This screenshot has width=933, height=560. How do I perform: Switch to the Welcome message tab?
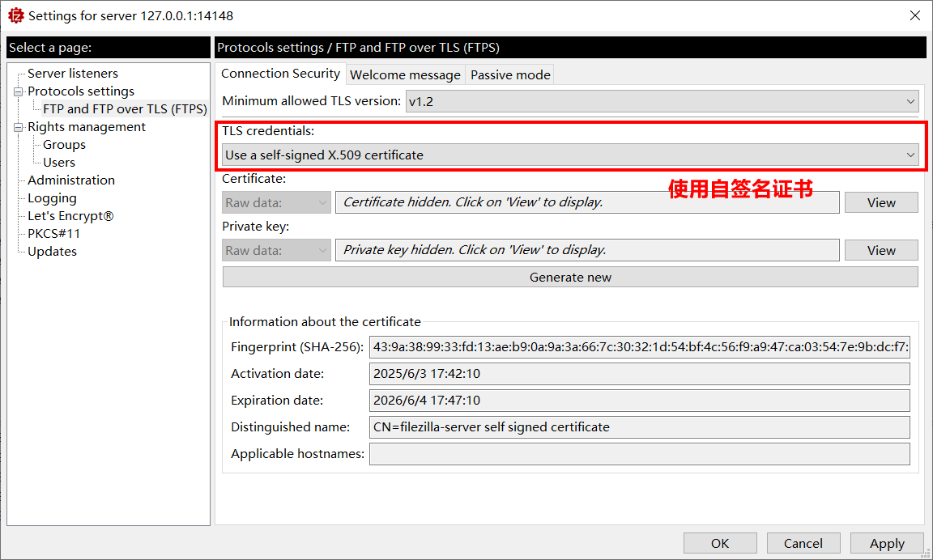tap(405, 75)
